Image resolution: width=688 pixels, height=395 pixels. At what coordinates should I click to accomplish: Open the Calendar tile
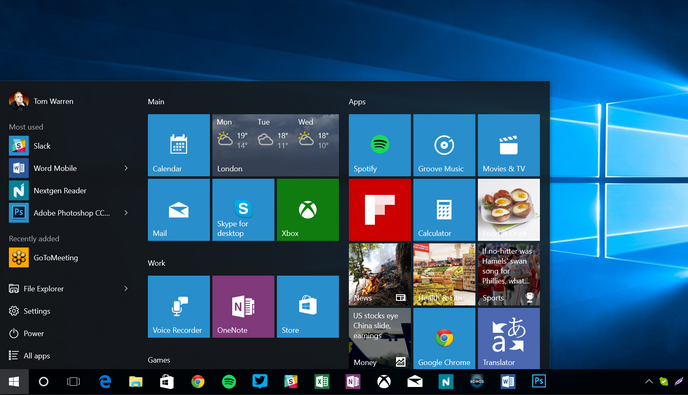point(179,145)
